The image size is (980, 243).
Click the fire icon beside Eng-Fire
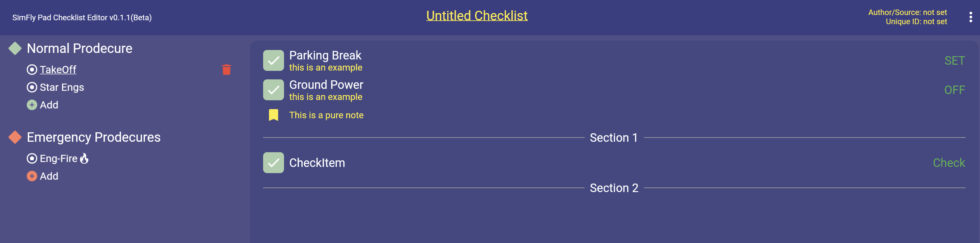point(85,158)
